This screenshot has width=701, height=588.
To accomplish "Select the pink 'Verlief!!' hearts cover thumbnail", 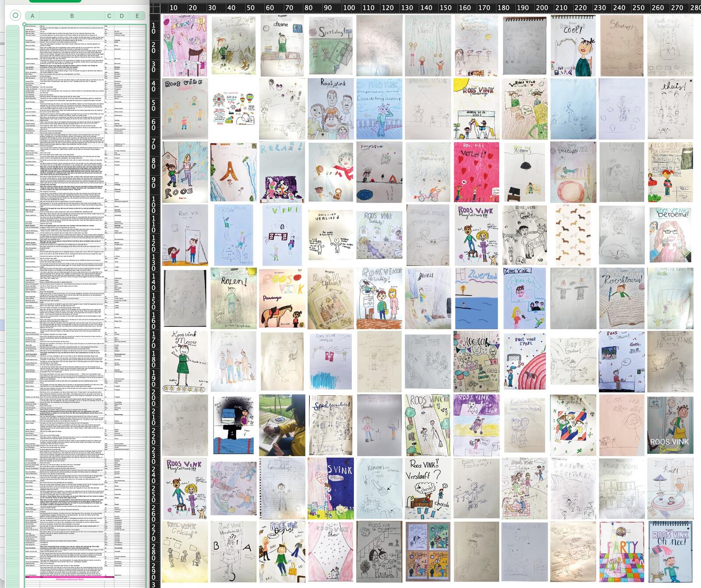I will click(476, 172).
